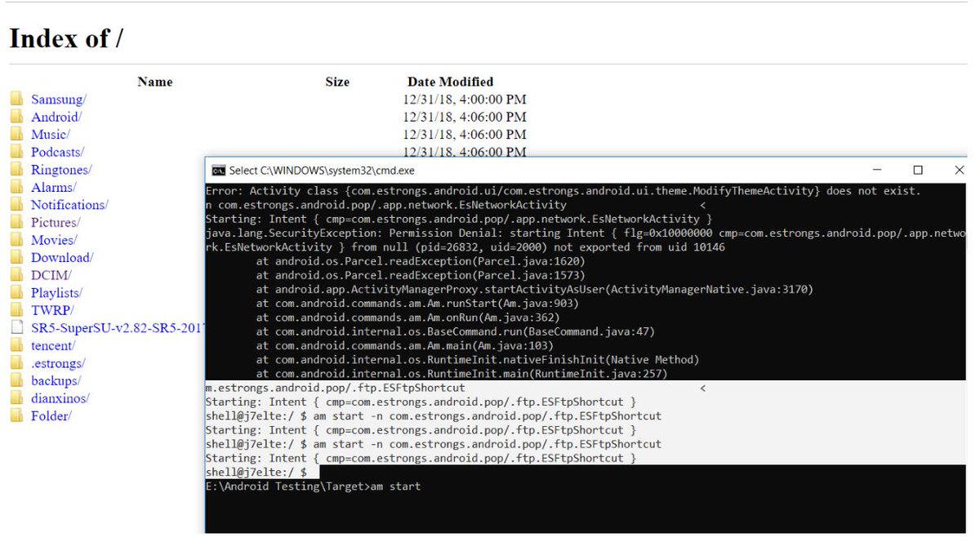Open the Download/ directory link
Image resolution: width=980 pixels, height=546 pixels.
pyautogui.click(x=62, y=257)
